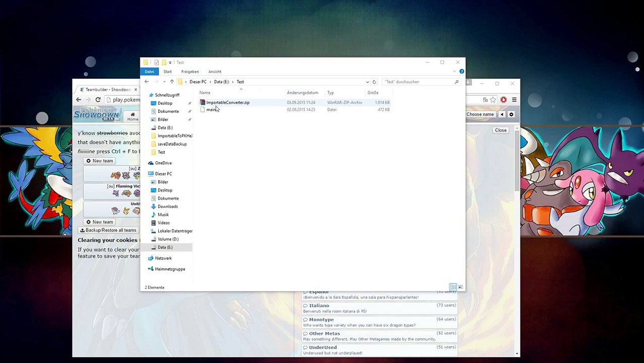Switch to details view layout icon
The image size is (644, 363).
point(453,287)
